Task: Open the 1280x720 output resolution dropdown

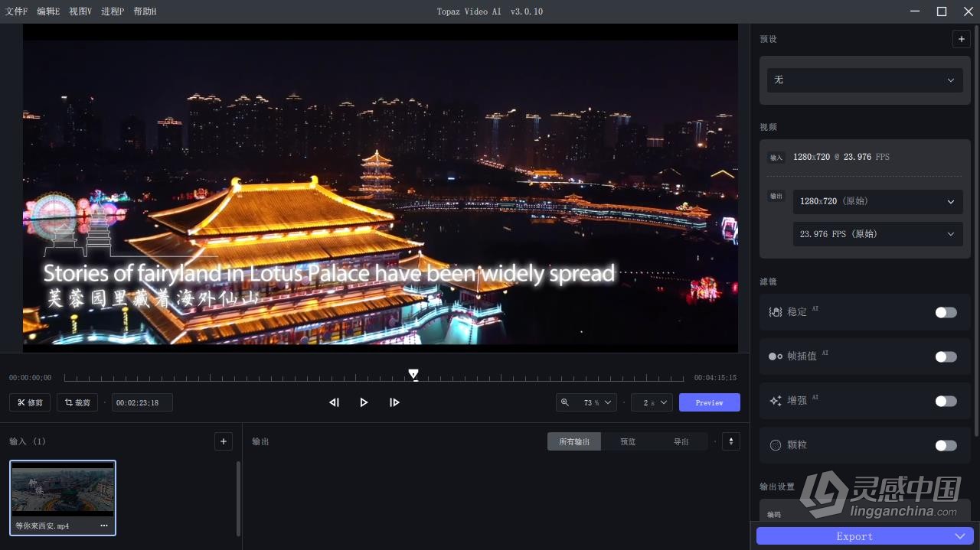Action: (877, 201)
